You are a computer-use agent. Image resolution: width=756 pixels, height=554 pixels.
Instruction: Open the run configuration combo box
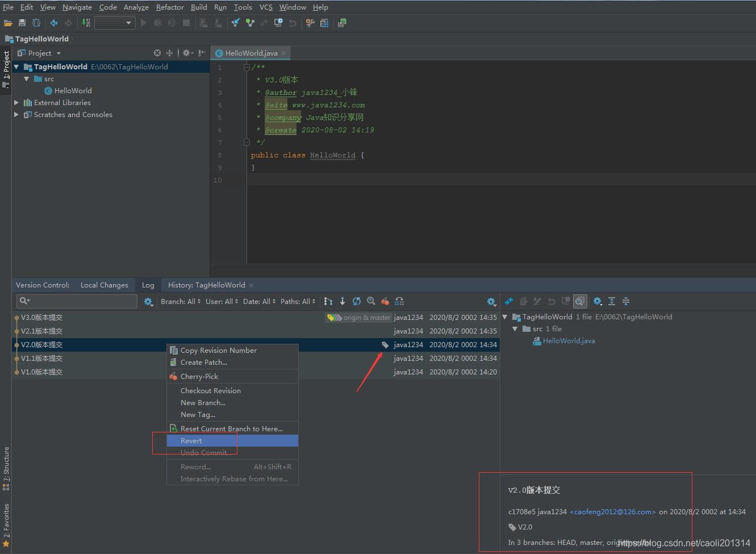coord(114,23)
